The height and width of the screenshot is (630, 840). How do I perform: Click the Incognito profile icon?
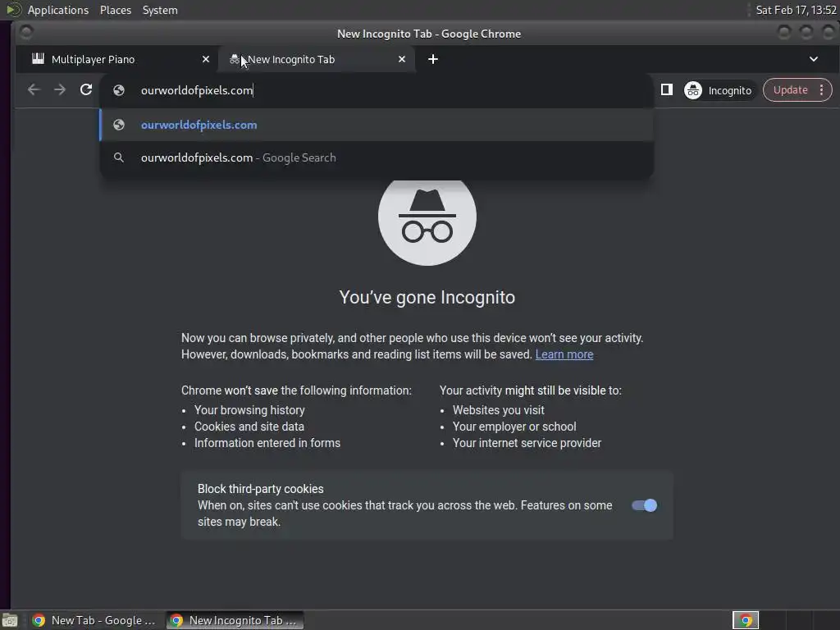(692, 90)
